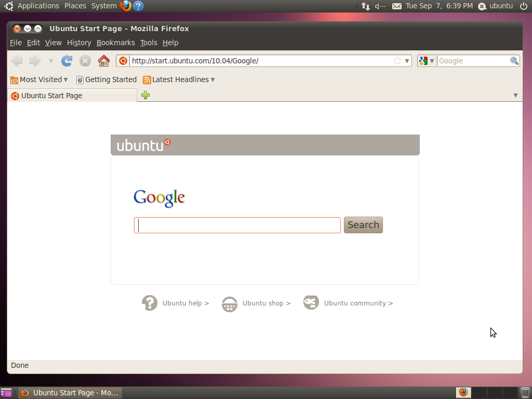Expand the Latest Headlines feed
The width and height of the screenshot is (532, 399).
(179, 79)
